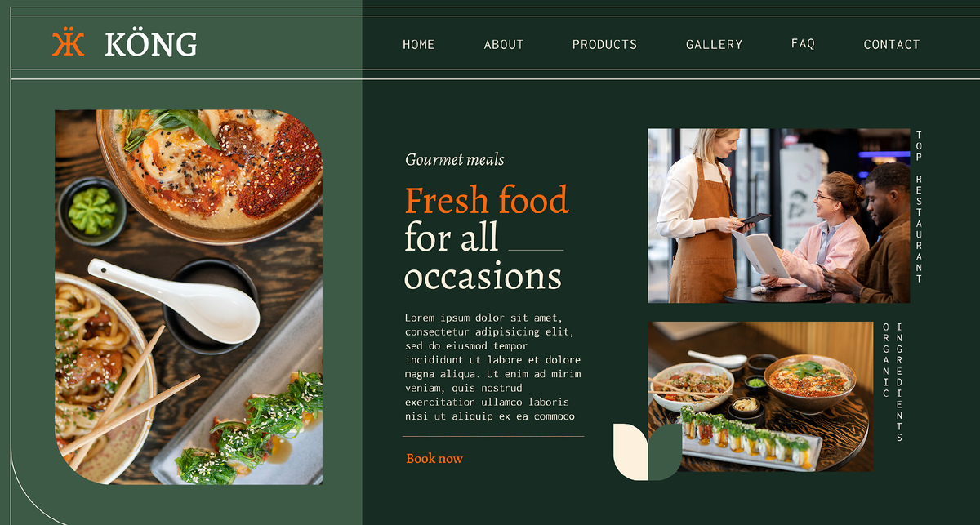Click the vertical ORGANIC INGREDIENTS label

point(893,382)
